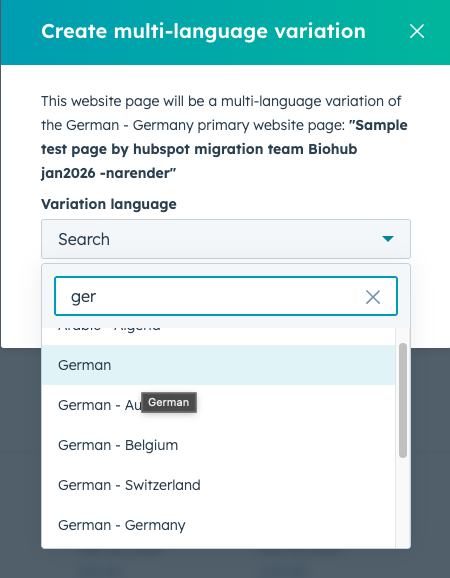The height and width of the screenshot is (578, 450).
Task: Pick German - Switzerland from the list
Action: (218, 485)
